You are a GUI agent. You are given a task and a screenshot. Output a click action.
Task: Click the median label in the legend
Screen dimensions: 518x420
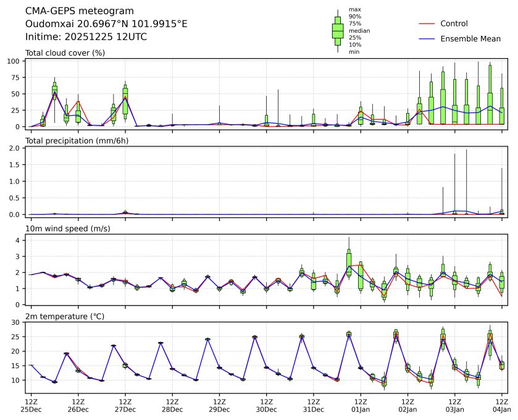pyautogui.click(x=359, y=30)
